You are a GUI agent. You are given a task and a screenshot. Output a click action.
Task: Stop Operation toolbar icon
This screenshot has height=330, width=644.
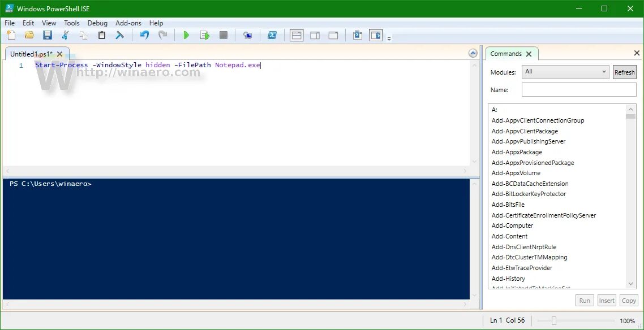point(224,35)
